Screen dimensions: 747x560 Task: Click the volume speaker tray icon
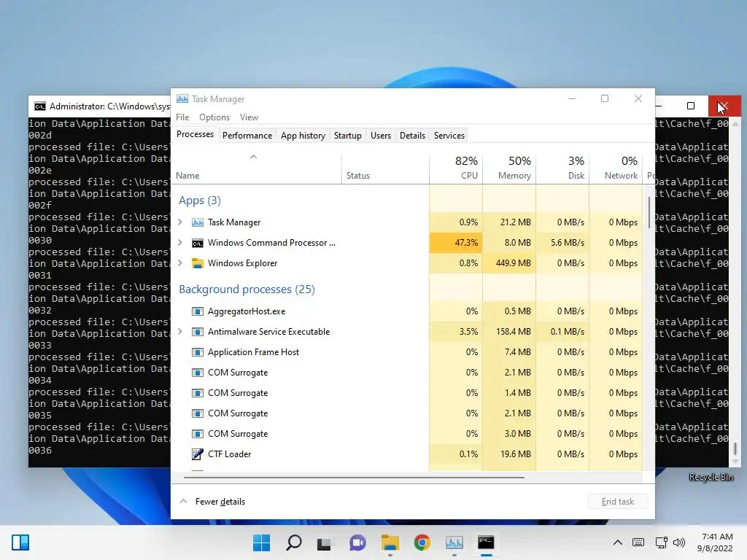tap(679, 542)
